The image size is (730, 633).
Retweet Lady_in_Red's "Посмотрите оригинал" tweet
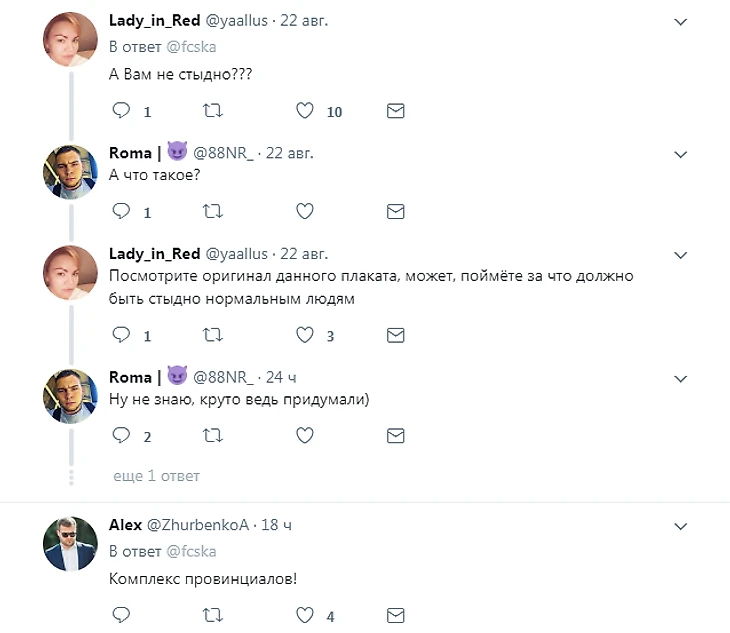click(x=212, y=335)
